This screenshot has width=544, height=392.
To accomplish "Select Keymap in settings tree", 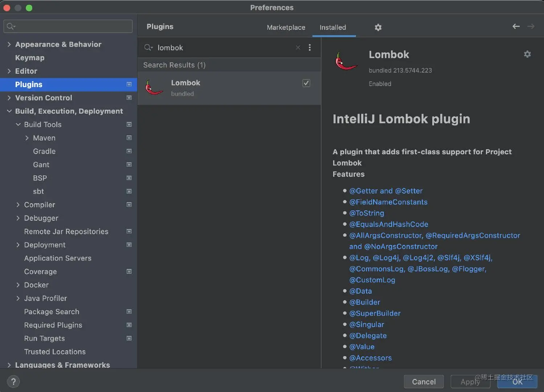I will (x=30, y=58).
